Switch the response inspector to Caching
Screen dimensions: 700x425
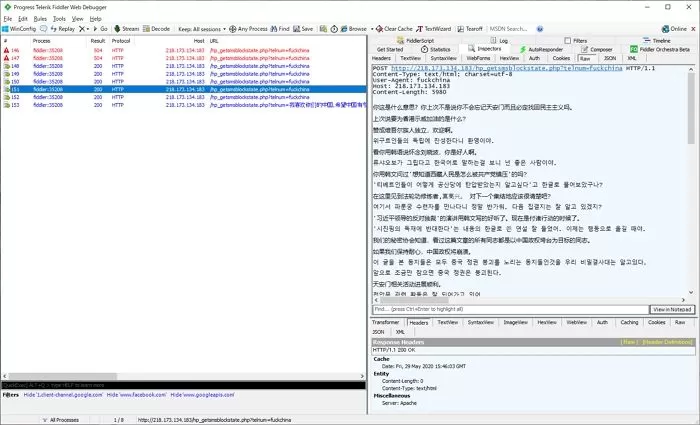coord(629,322)
